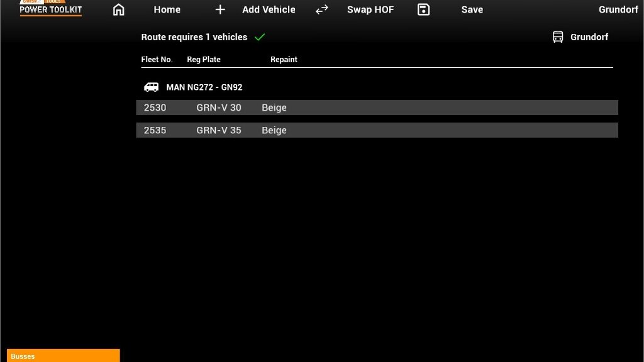Click the green checkmark after route requirement

(260, 37)
